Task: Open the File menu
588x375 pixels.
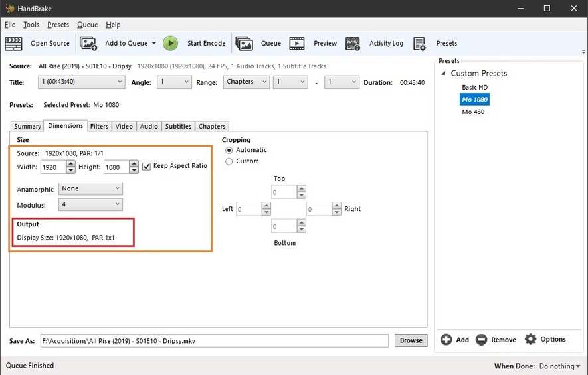Action: click(10, 25)
